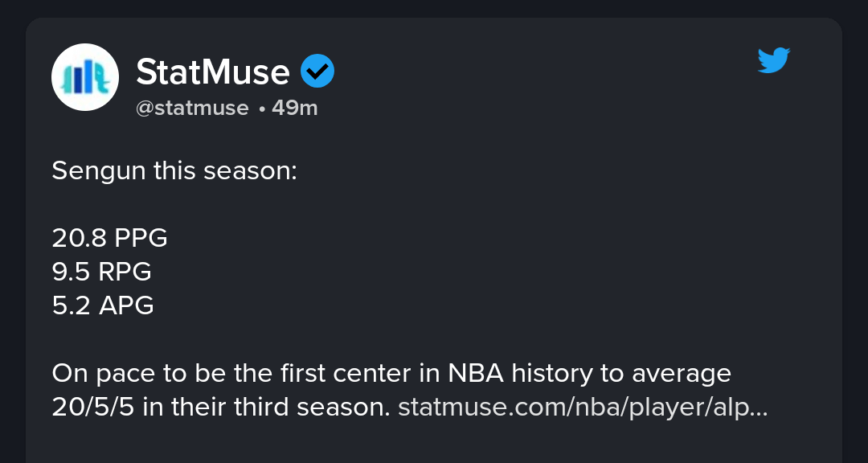Click the Twitter bird logo icon
The height and width of the screenshot is (463, 868).
[774, 60]
